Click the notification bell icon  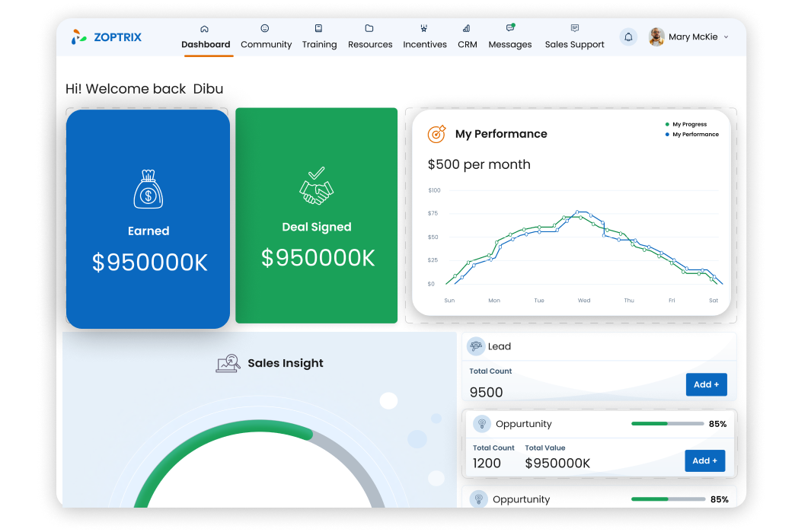628,37
